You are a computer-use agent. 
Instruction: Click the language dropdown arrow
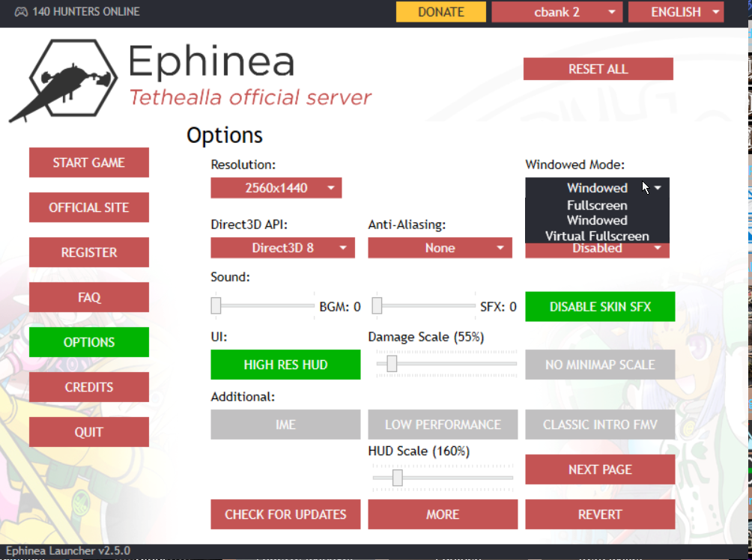[x=715, y=12]
